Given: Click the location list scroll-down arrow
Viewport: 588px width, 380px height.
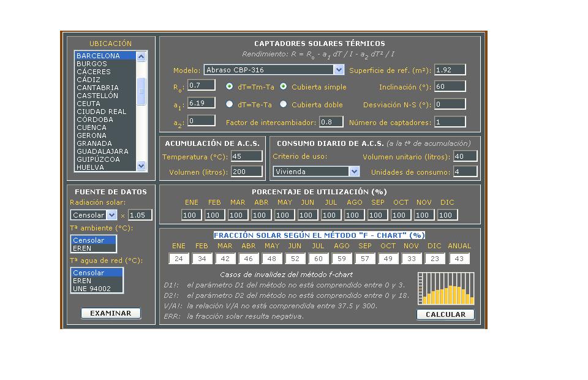Looking at the screenshot, I should coord(141,165).
